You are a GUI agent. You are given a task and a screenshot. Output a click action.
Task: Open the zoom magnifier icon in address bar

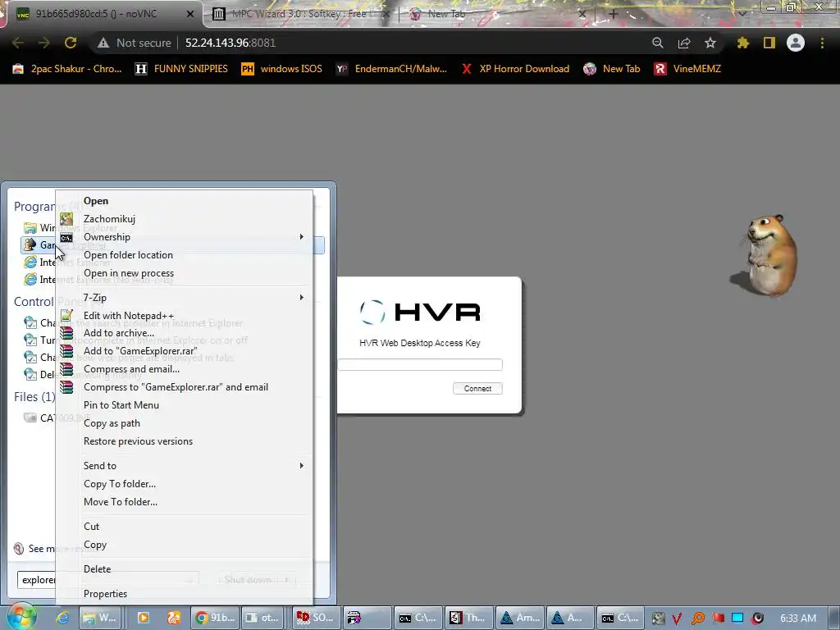tap(658, 43)
